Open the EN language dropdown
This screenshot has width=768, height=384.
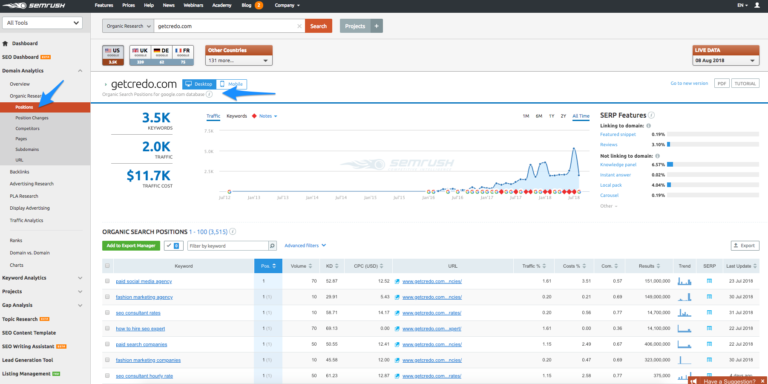pyautogui.click(x=742, y=5)
